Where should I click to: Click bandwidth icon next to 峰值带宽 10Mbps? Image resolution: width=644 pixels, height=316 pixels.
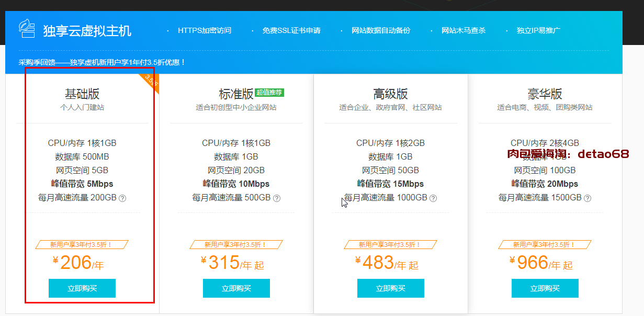pyautogui.click(x=205, y=184)
